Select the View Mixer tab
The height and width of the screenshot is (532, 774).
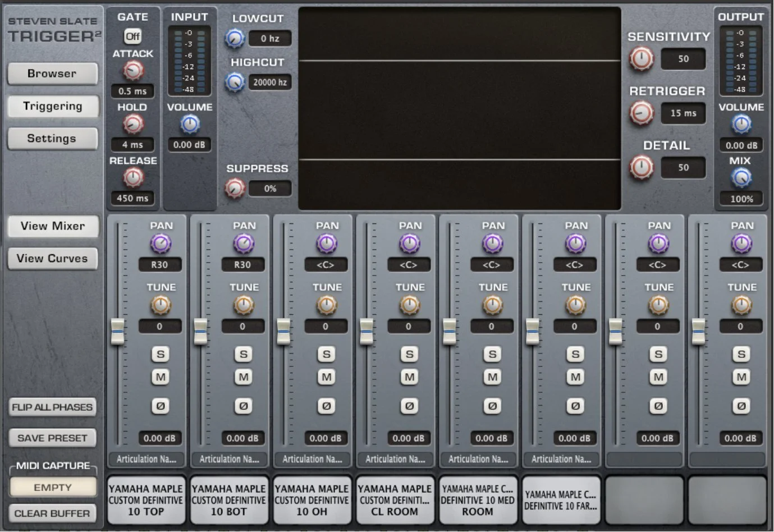click(x=52, y=226)
